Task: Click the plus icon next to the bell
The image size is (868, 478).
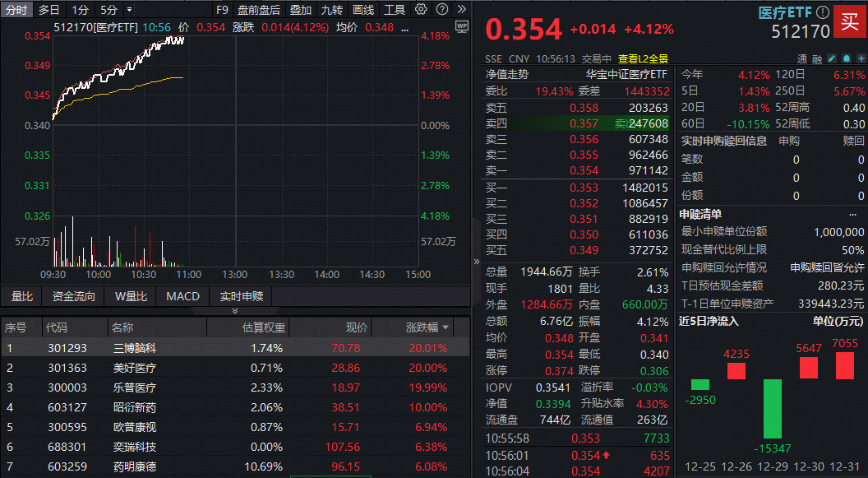Action: click(860, 58)
